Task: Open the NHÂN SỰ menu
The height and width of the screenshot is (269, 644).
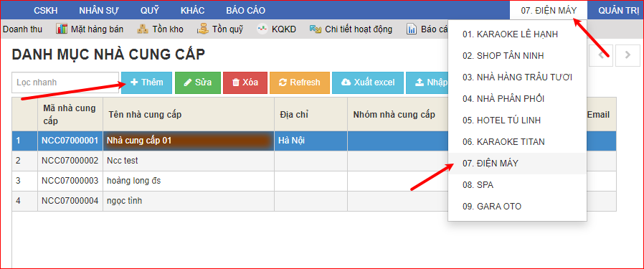Action: 98,11
